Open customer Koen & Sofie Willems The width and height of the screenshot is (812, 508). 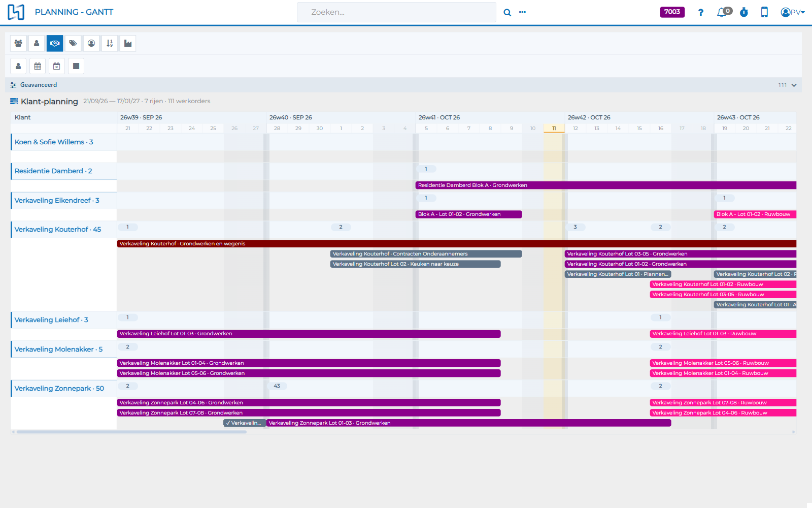coord(54,142)
